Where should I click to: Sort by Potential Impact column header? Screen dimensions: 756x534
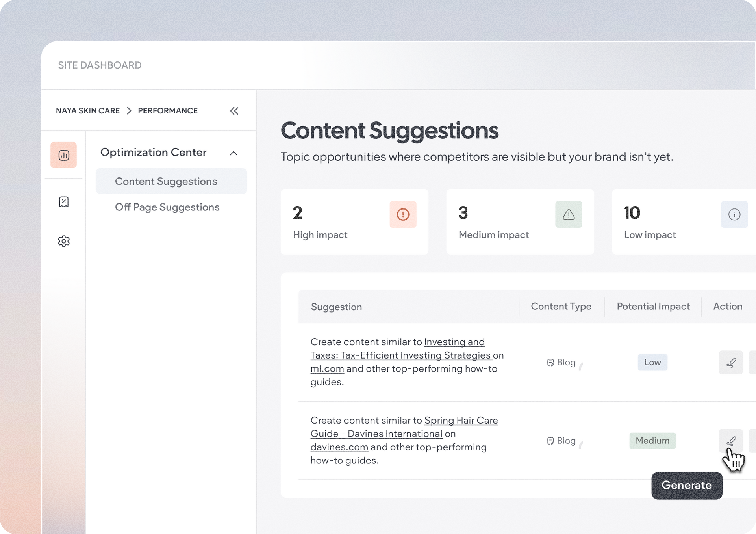(x=653, y=307)
